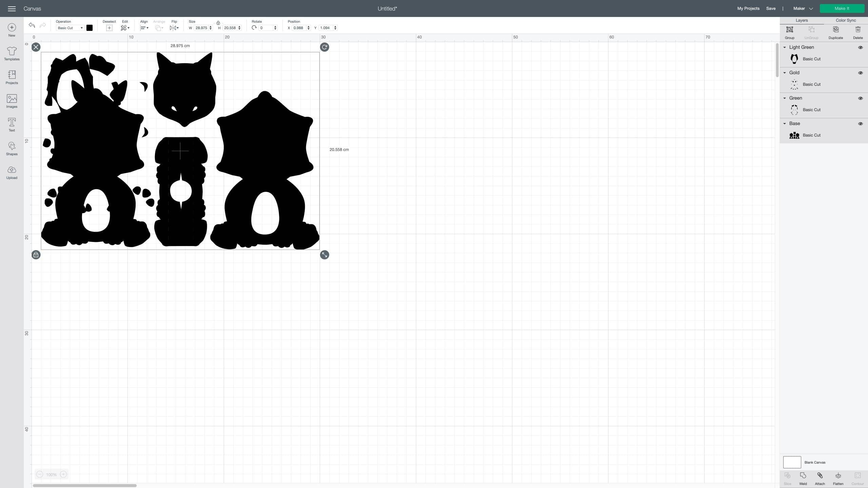
Task: Click the Canvas label in header
Action: [x=32, y=8]
